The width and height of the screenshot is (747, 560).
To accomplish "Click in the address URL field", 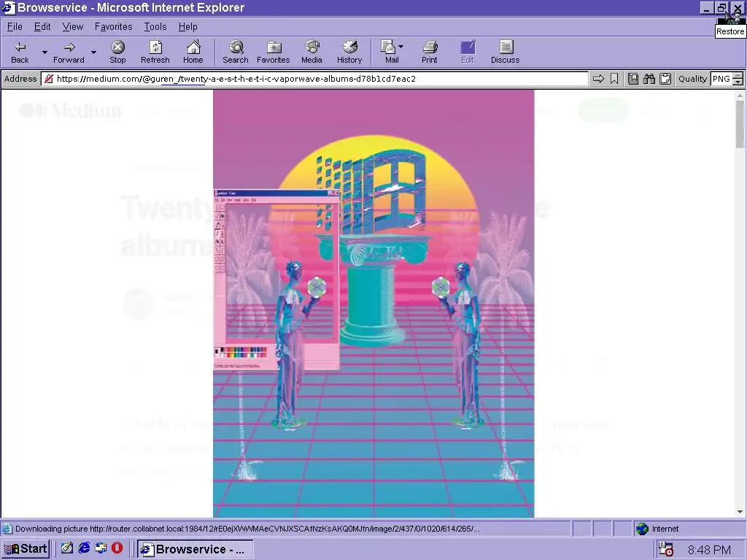I will click(x=314, y=79).
